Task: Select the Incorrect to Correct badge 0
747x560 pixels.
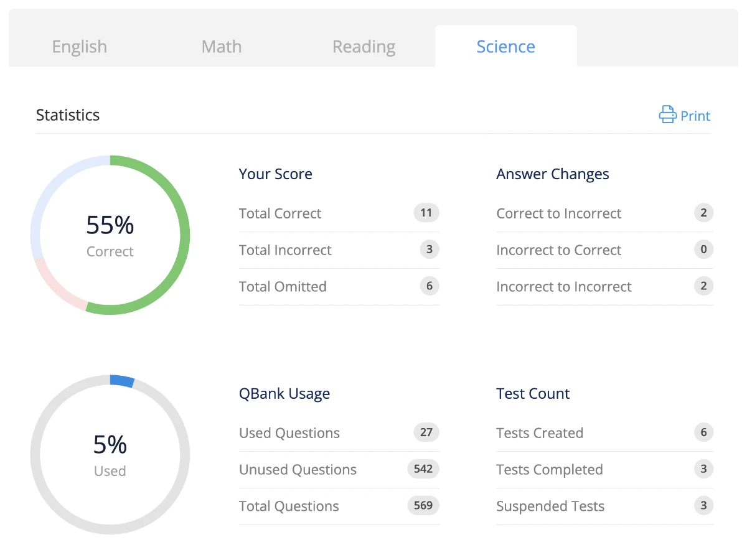Action: [703, 250]
